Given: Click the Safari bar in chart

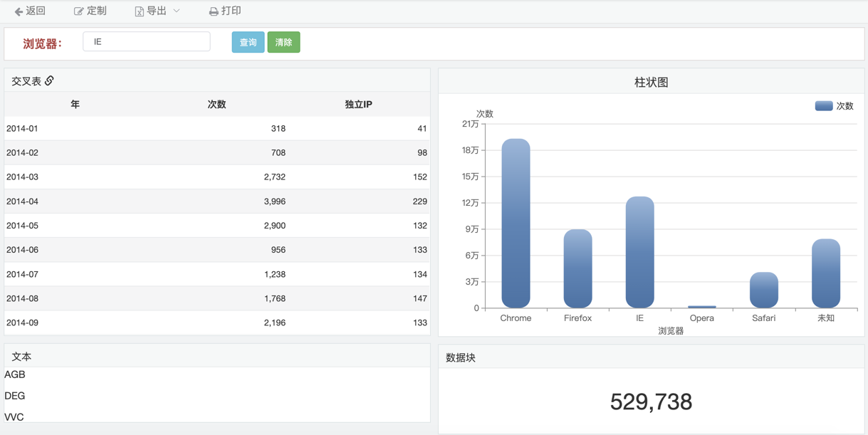Looking at the screenshot, I should tap(763, 290).
